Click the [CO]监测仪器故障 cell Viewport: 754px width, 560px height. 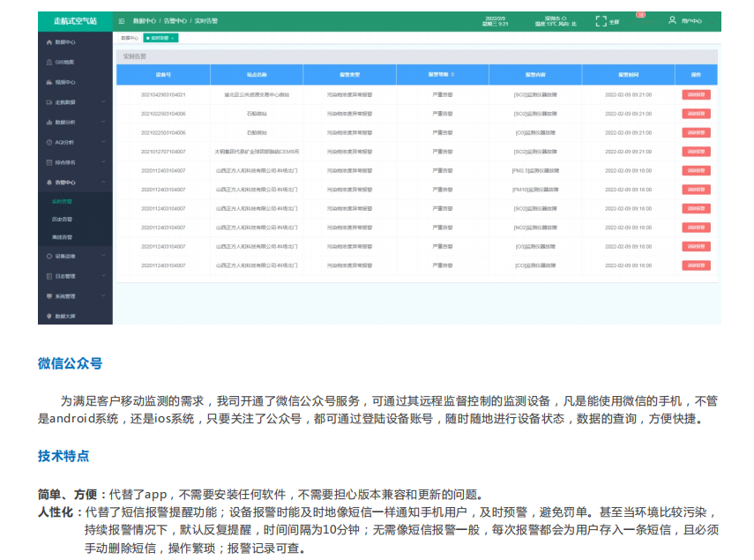pos(535,265)
